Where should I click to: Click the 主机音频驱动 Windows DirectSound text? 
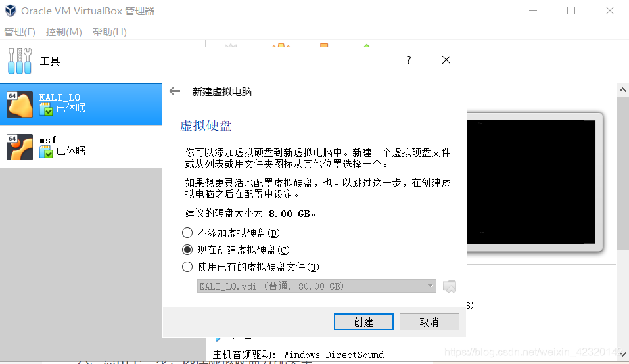point(298,355)
